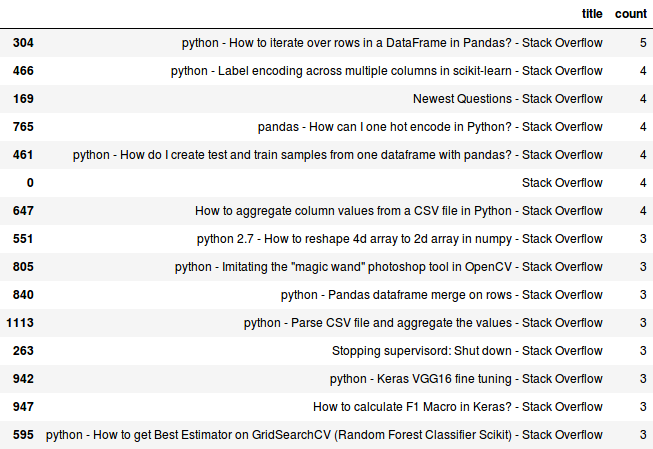Click the count value 4 in row 647

coord(643,211)
